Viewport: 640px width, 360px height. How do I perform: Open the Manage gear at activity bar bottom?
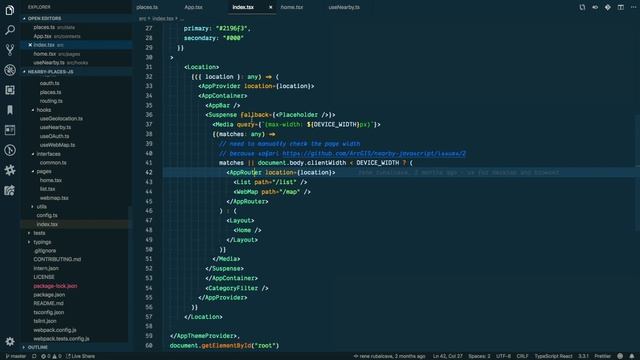coord(10,342)
